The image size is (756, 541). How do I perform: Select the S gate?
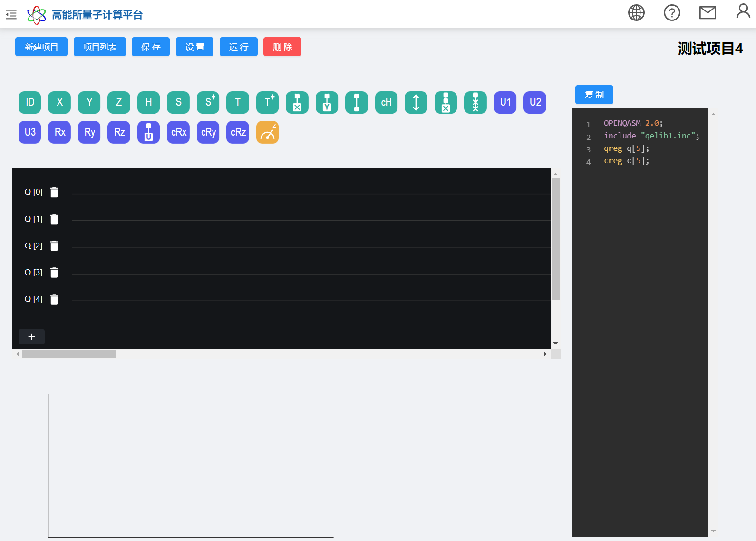click(x=178, y=102)
